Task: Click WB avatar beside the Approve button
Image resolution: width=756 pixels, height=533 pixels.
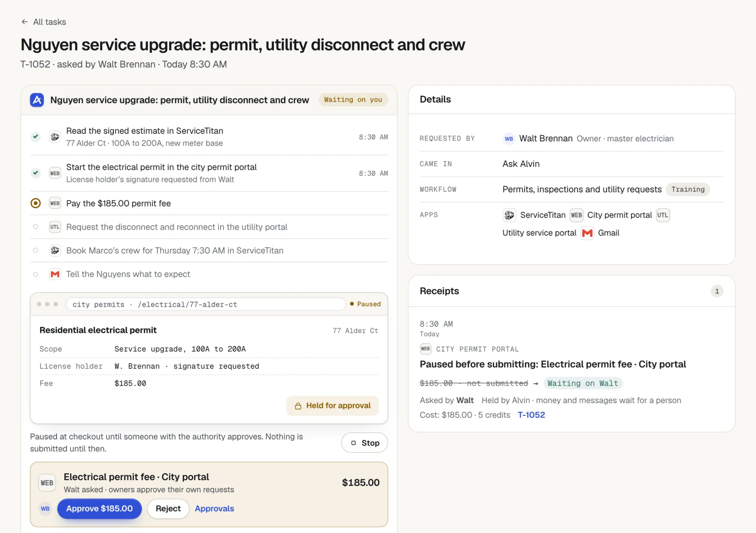Action: point(45,509)
